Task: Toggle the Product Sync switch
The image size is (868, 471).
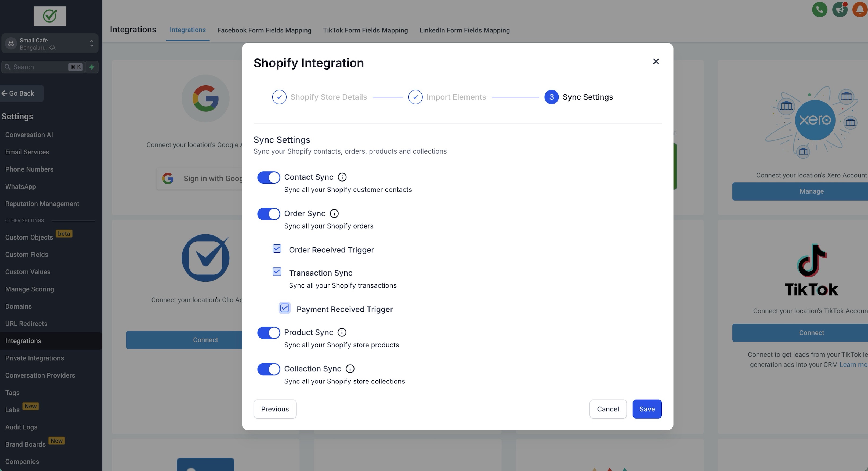Action: tap(269, 333)
